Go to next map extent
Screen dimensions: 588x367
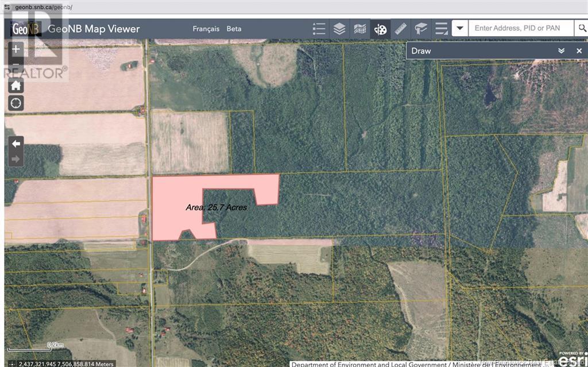[x=16, y=159]
